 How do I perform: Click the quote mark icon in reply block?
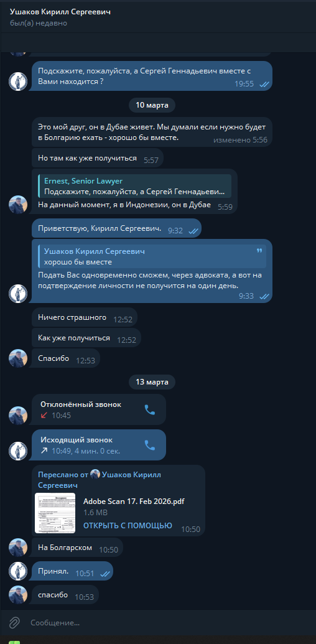pyautogui.click(x=259, y=251)
